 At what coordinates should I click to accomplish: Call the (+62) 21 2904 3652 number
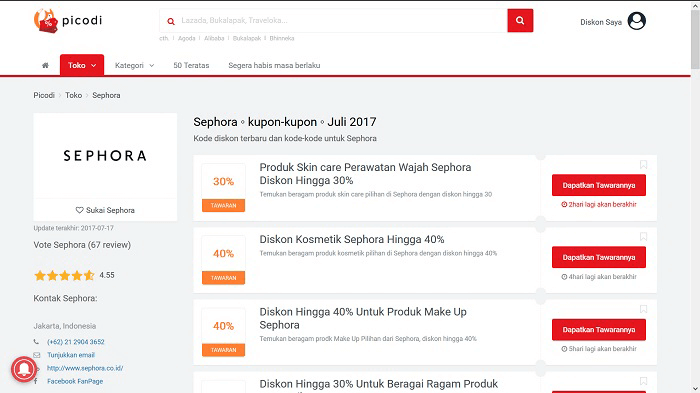(x=76, y=342)
